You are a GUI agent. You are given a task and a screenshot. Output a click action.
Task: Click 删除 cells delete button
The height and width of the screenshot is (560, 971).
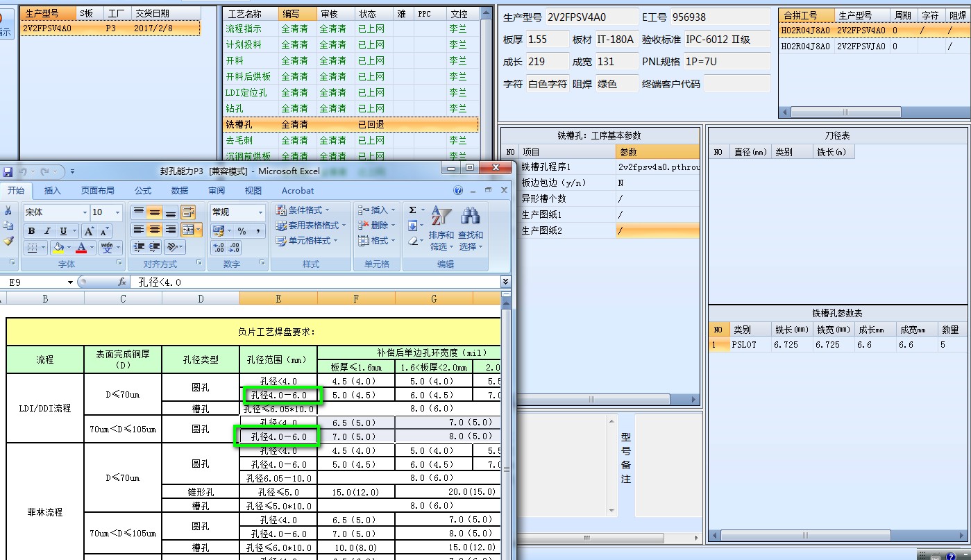[375, 225]
